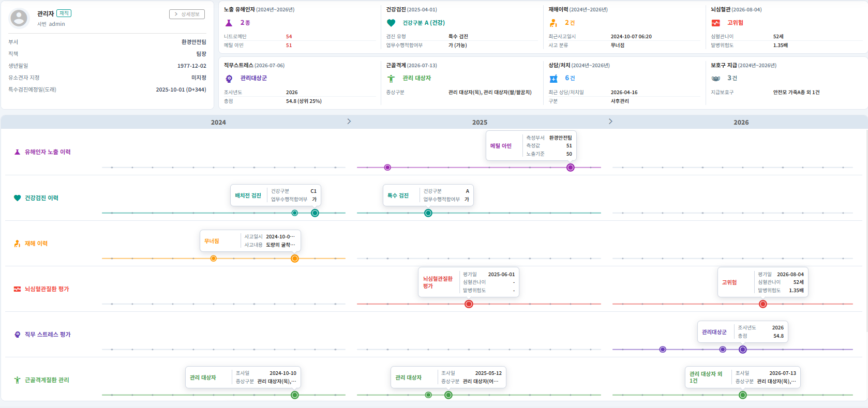
Task: Click body icon beside 근골격계질환 관리 row
Action: click(17, 380)
